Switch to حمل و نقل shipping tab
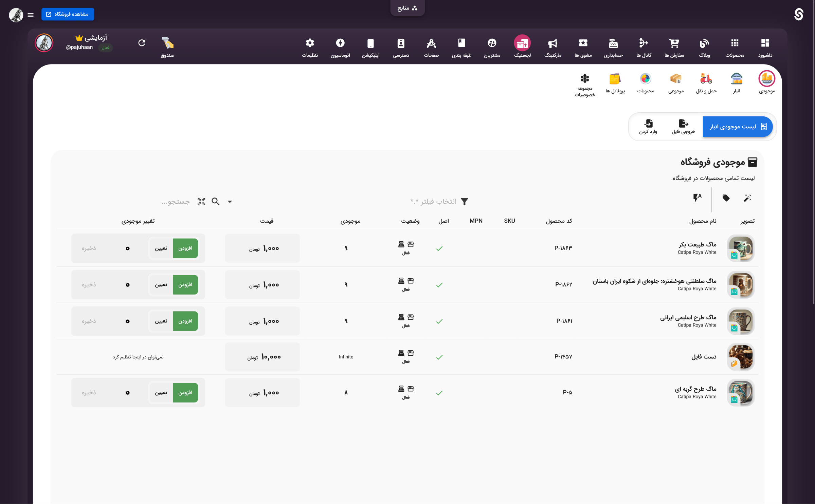Viewport: 815px width, 504px height. (x=706, y=83)
